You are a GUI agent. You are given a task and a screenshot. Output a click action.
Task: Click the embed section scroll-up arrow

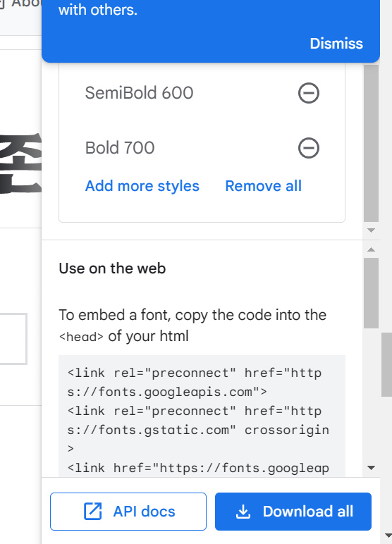pos(371,249)
